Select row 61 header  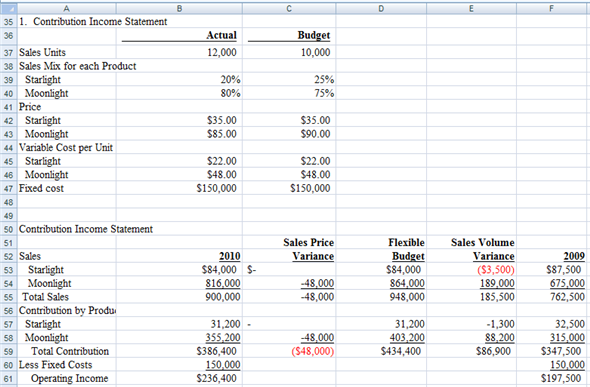(x=8, y=378)
